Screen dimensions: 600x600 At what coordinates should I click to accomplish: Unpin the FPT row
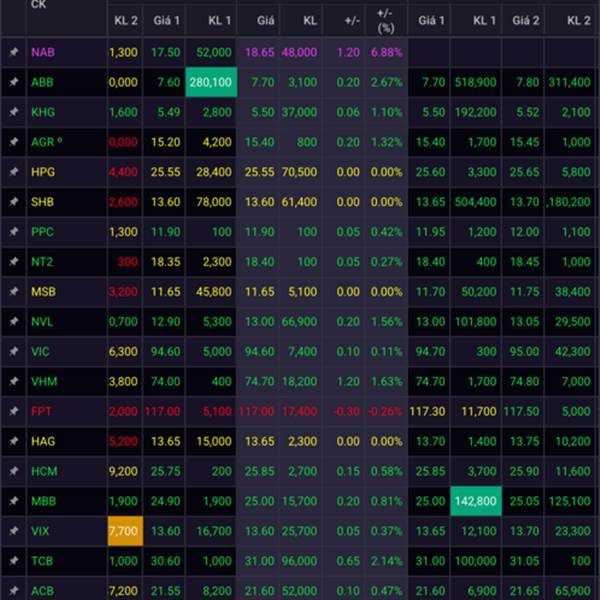14,411
